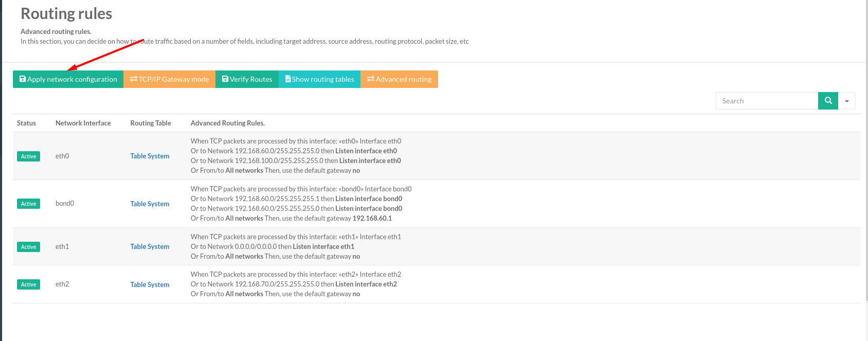
Task: Click the save icon on Apply network configuration
Action: [x=23, y=79]
